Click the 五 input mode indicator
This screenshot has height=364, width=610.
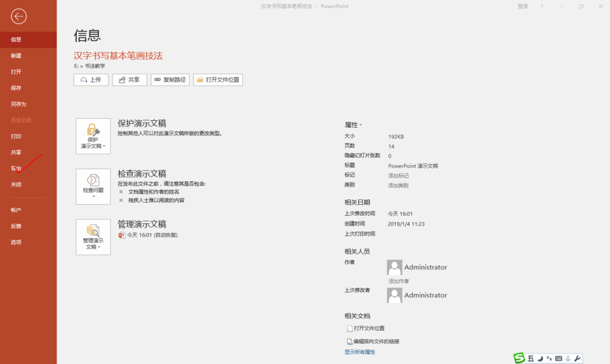(x=531, y=359)
